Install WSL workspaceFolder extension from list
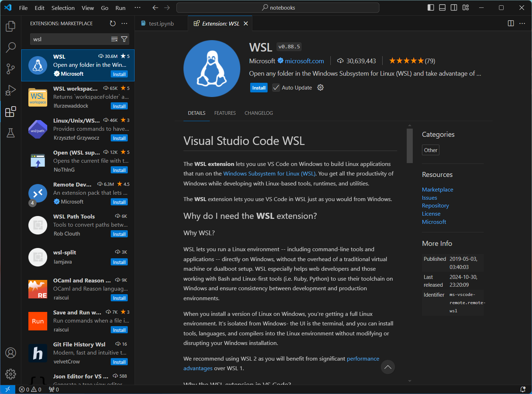 click(119, 106)
